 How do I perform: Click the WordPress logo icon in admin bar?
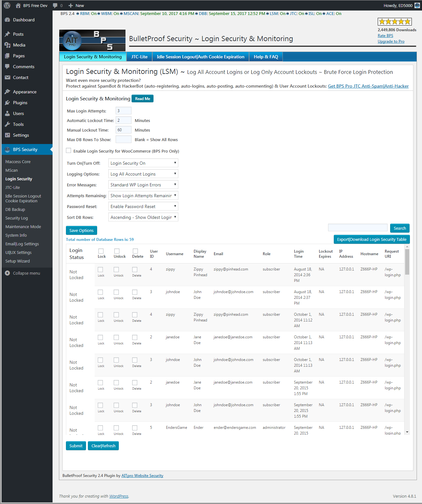(7, 5)
